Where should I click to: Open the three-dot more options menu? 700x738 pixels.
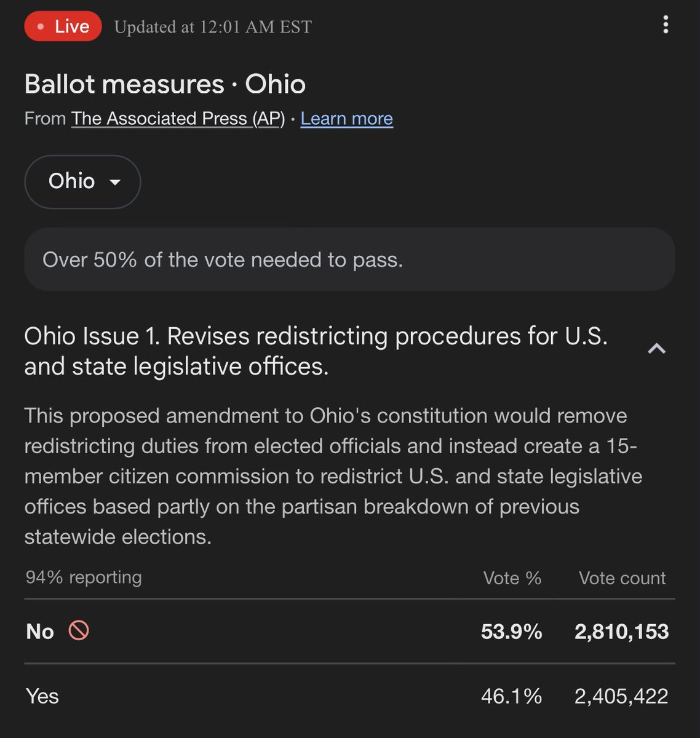click(x=665, y=25)
